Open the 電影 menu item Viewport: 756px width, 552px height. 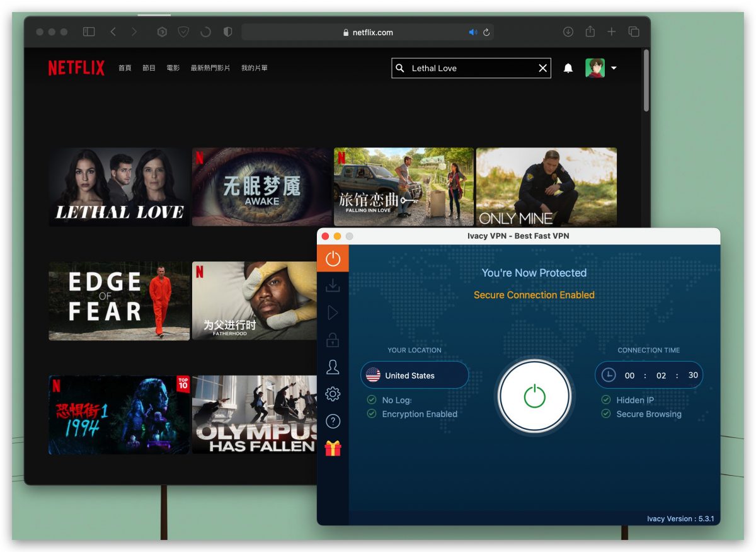(x=173, y=68)
